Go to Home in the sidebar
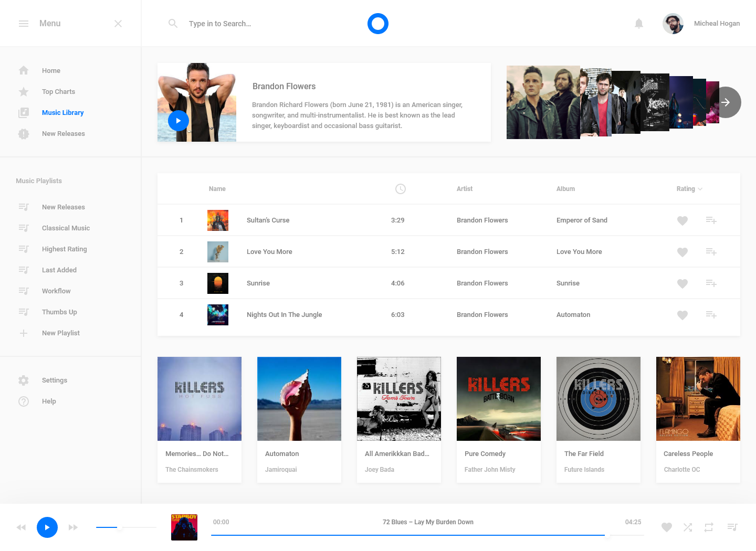 click(x=51, y=71)
